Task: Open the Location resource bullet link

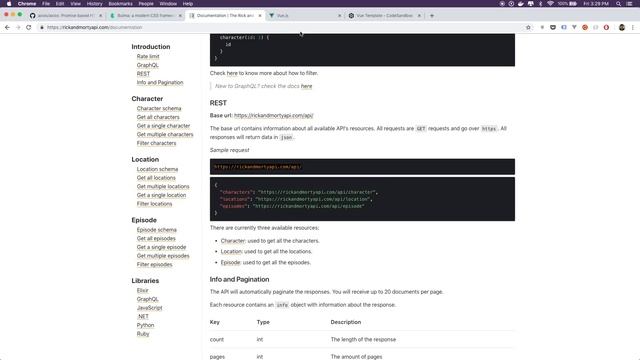Action: [231, 251]
